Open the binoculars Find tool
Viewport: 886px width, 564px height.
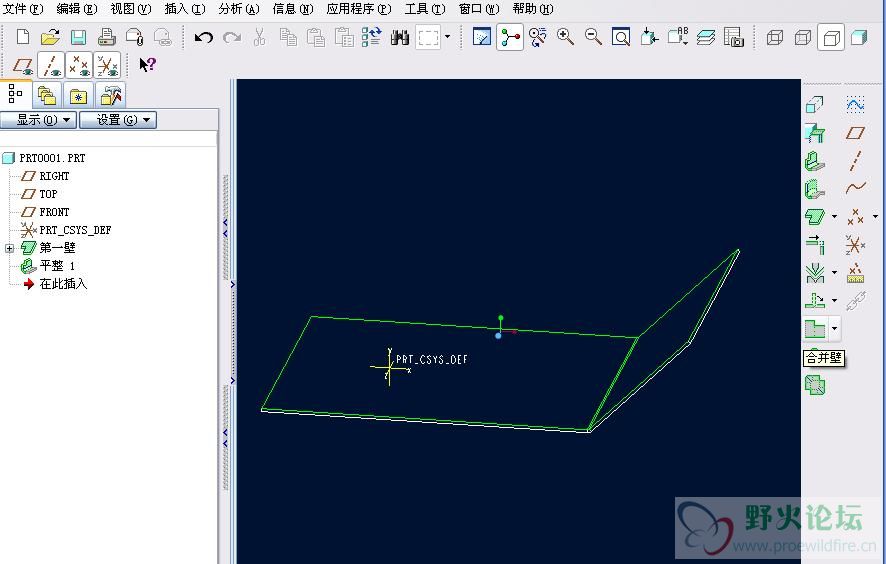[x=399, y=37]
